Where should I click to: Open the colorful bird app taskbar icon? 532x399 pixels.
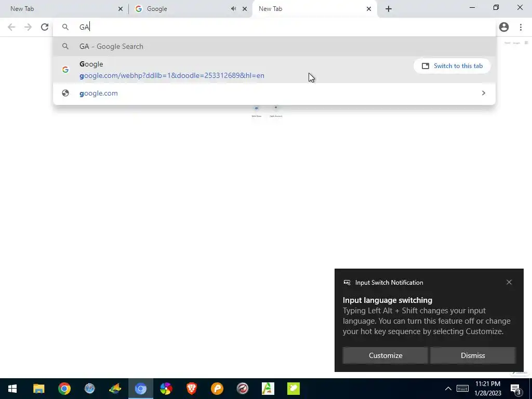115,389
